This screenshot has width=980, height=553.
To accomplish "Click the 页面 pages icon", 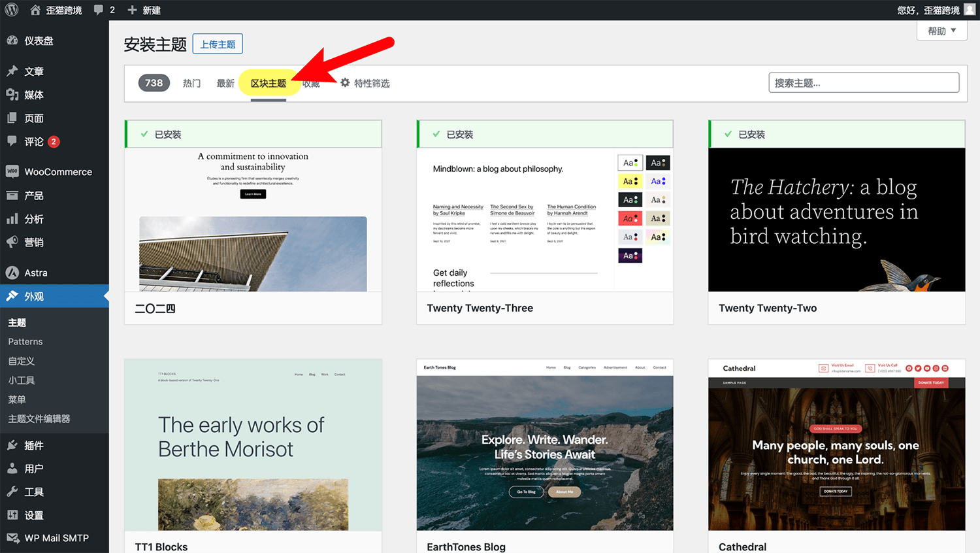I will (x=12, y=118).
